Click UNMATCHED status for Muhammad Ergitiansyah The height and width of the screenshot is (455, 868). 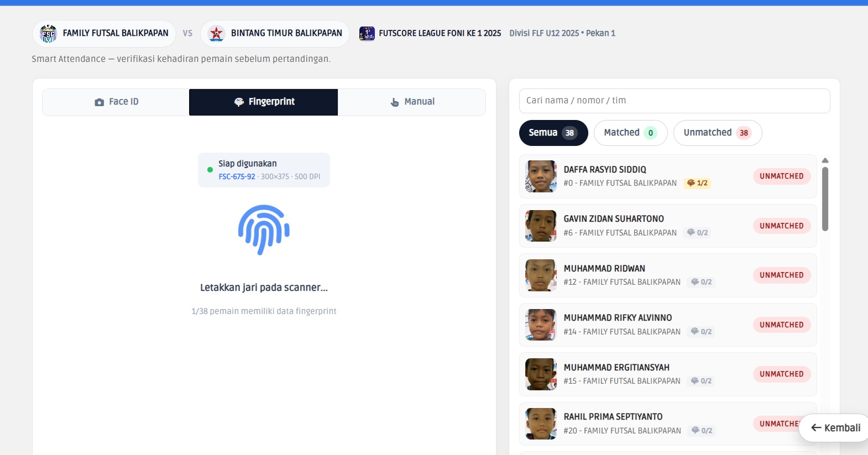pos(781,374)
